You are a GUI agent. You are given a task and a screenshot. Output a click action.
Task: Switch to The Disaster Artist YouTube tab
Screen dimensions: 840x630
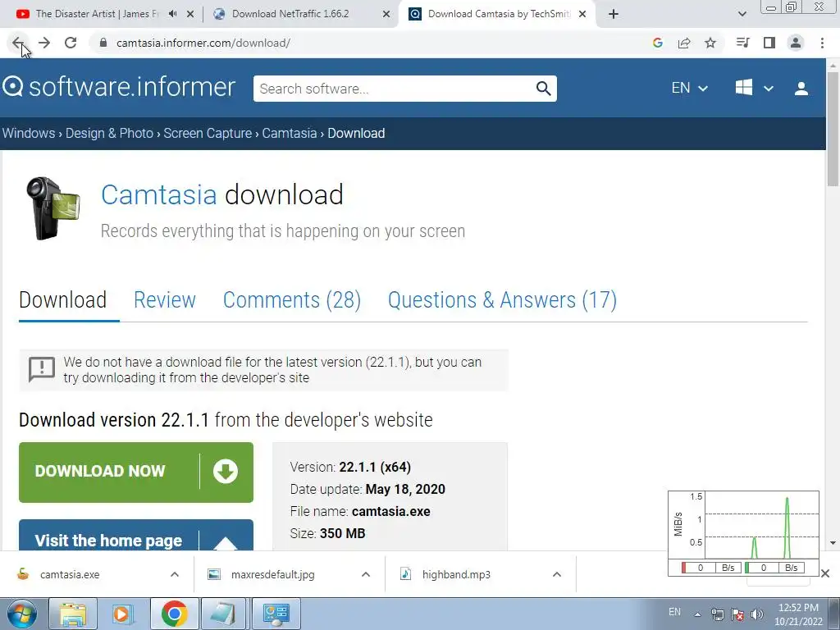pos(97,14)
